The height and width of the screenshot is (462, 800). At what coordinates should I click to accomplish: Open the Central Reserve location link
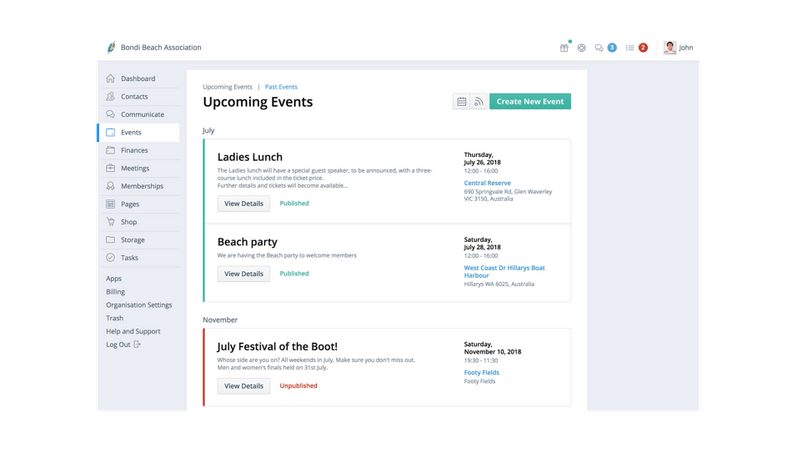pos(488,184)
